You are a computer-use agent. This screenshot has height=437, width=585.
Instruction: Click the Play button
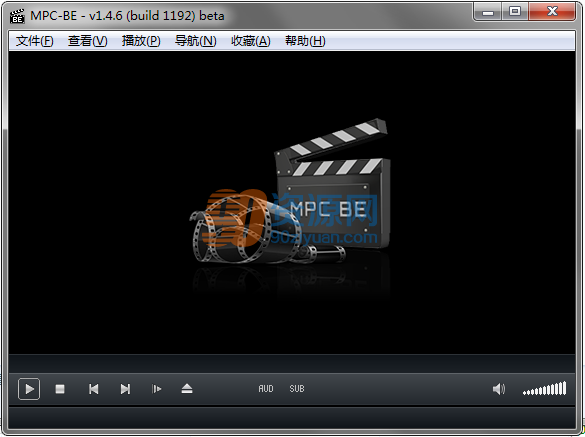[x=29, y=389]
